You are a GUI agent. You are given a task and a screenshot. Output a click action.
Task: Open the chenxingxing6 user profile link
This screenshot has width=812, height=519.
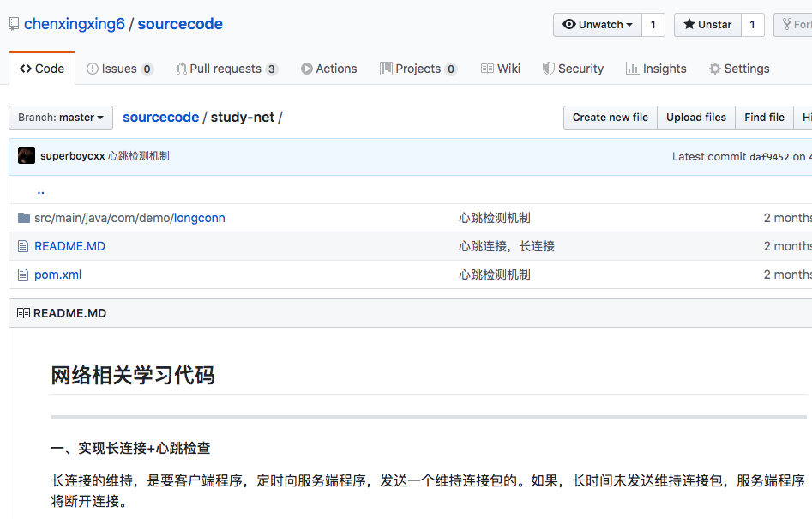[x=75, y=24]
